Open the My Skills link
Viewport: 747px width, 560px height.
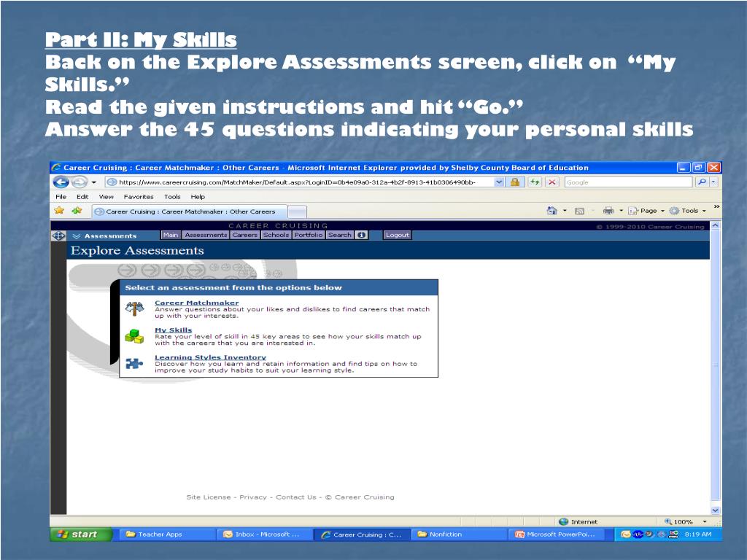coord(174,330)
